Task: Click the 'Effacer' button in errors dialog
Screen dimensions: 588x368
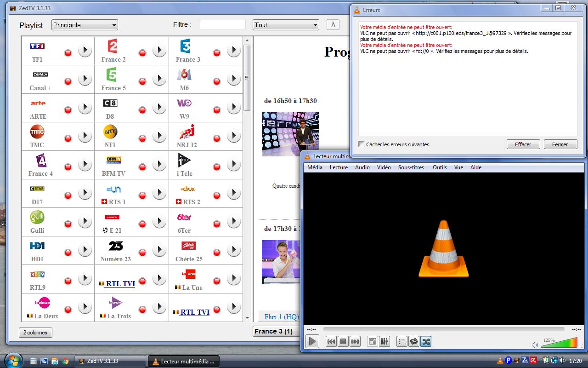Action: point(523,144)
